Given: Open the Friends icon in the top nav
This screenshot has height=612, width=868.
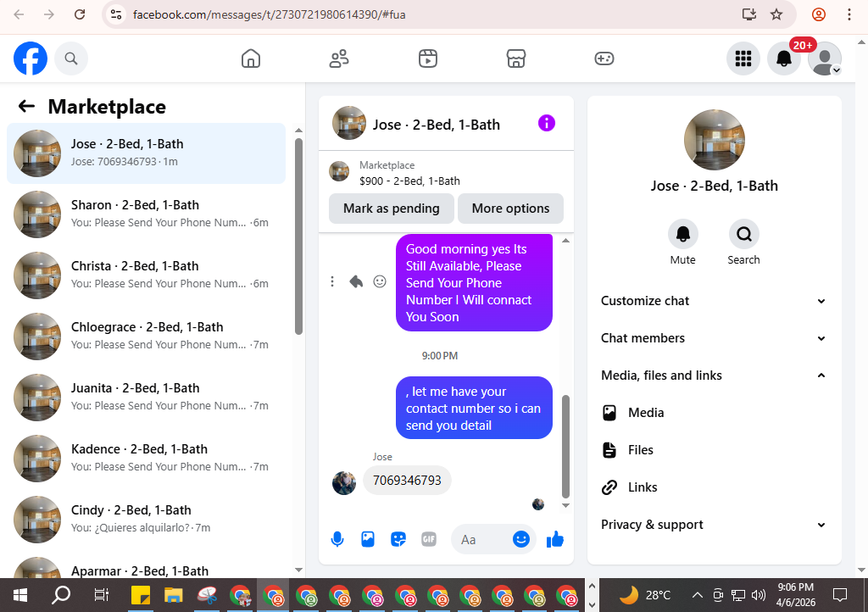Looking at the screenshot, I should pos(339,58).
